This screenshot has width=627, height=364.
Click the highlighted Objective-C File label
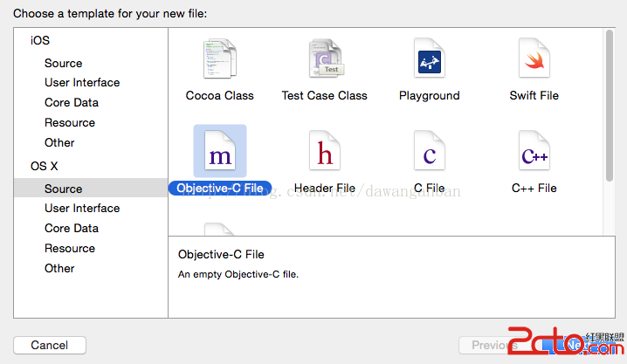pyautogui.click(x=220, y=189)
